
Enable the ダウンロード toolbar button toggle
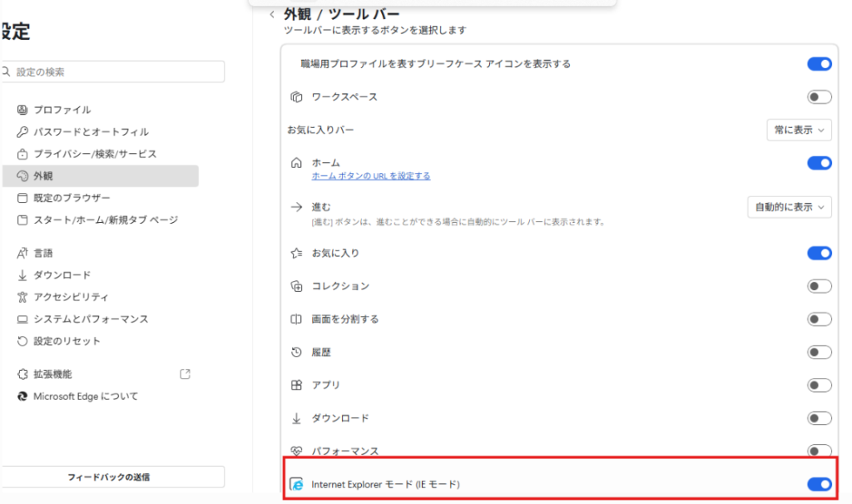coord(819,418)
